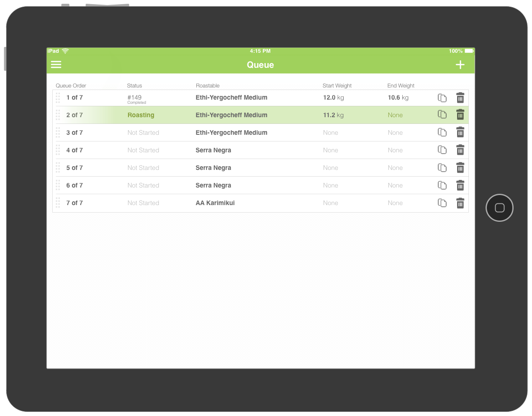This screenshot has width=532, height=416.
Task: Open the navigation drawer menu
Action: coord(56,64)
